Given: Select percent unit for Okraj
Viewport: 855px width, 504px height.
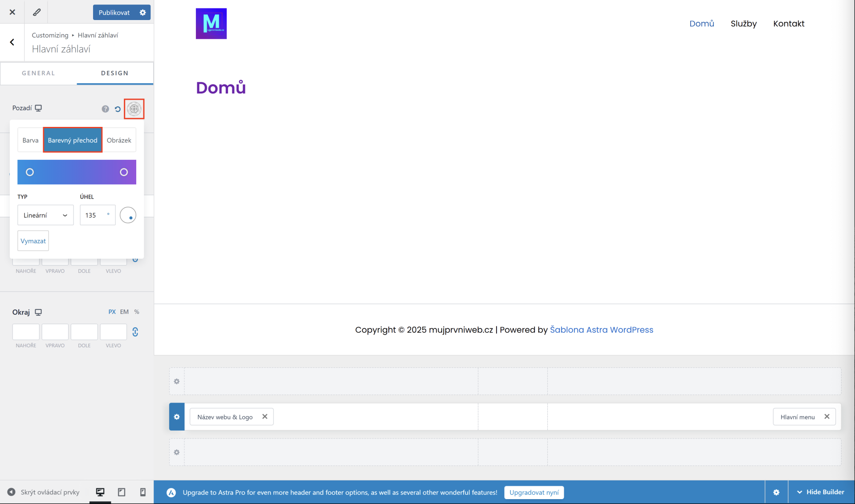Looking at the screenshot, I should click(x=137, y=312).
